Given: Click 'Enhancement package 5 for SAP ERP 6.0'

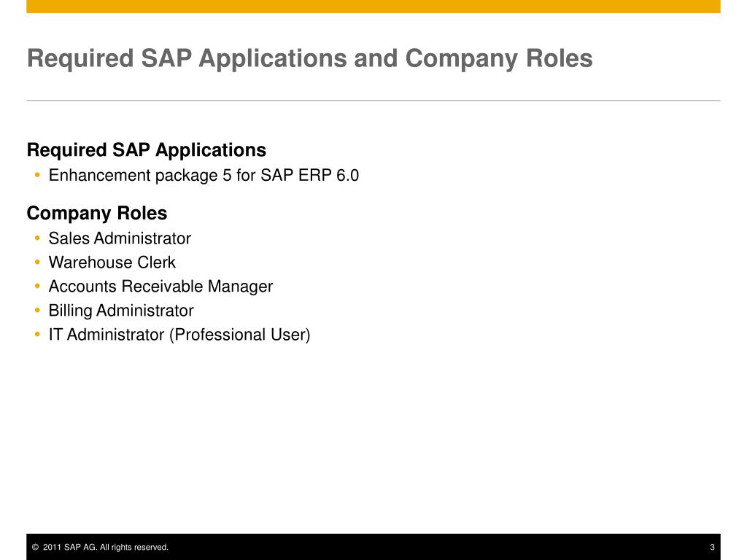Looking at the screenshot, I should 204,176.
